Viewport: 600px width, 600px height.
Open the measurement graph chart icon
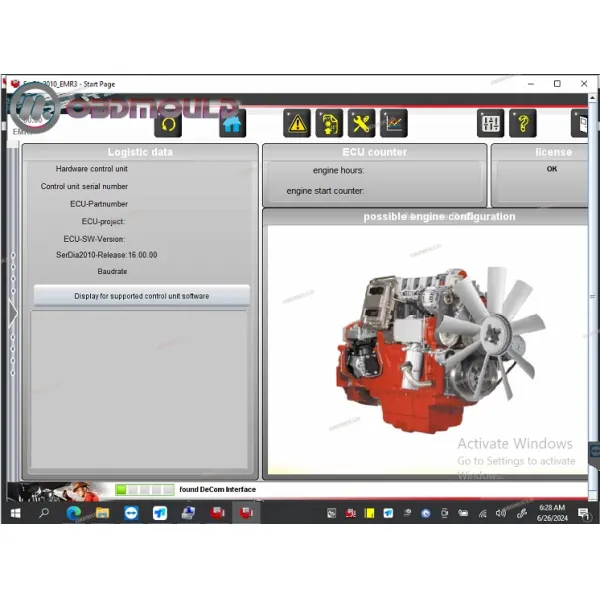click(x=393, y=123)
